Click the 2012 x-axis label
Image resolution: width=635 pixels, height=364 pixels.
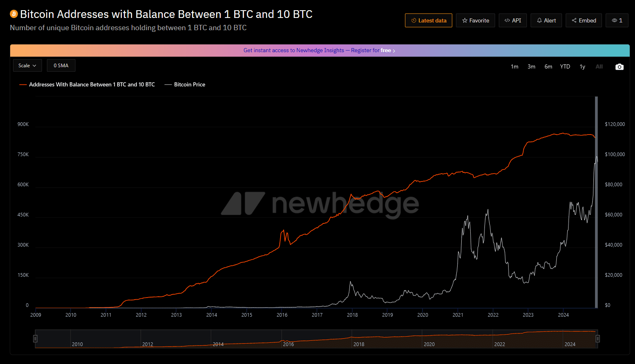pos(141,315)
